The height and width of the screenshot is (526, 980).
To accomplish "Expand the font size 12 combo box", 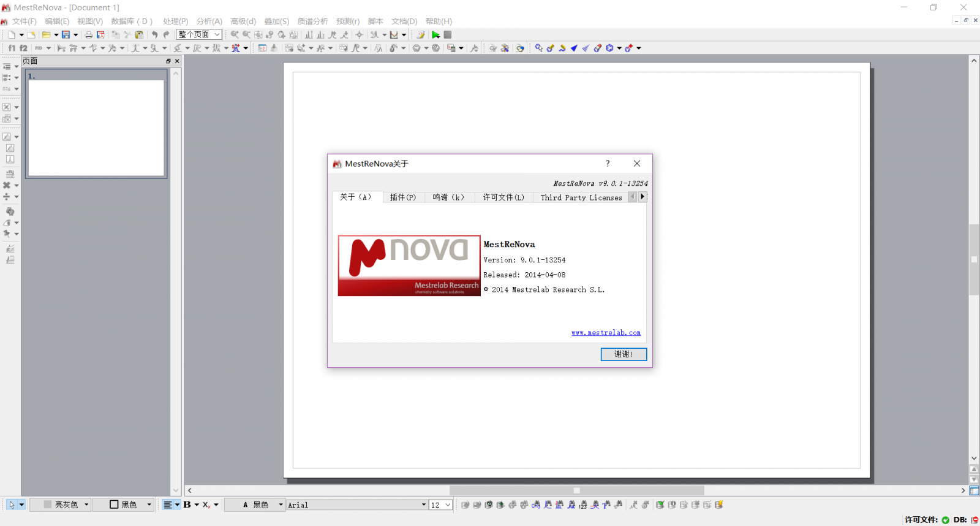I will (x=448, y=505).
